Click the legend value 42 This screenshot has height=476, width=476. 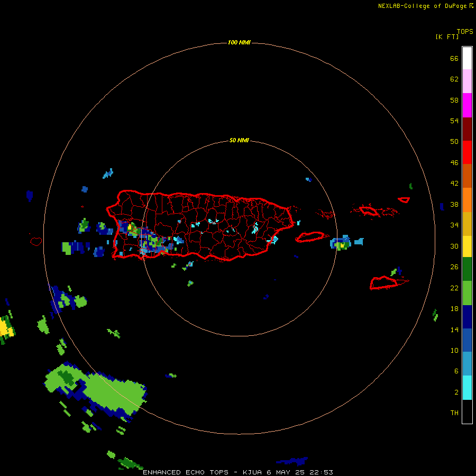pyautogui.click(x=454, y=184)
